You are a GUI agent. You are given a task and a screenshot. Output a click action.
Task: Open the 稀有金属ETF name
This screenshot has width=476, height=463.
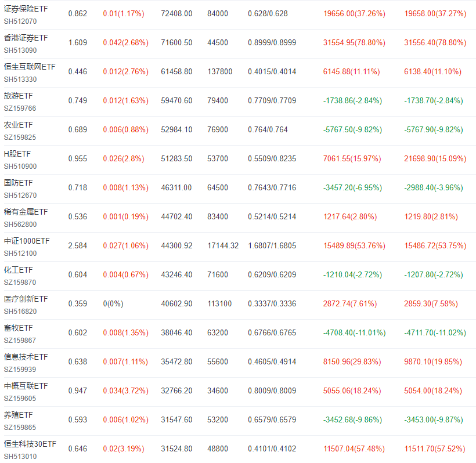click(x=26, y=212)
